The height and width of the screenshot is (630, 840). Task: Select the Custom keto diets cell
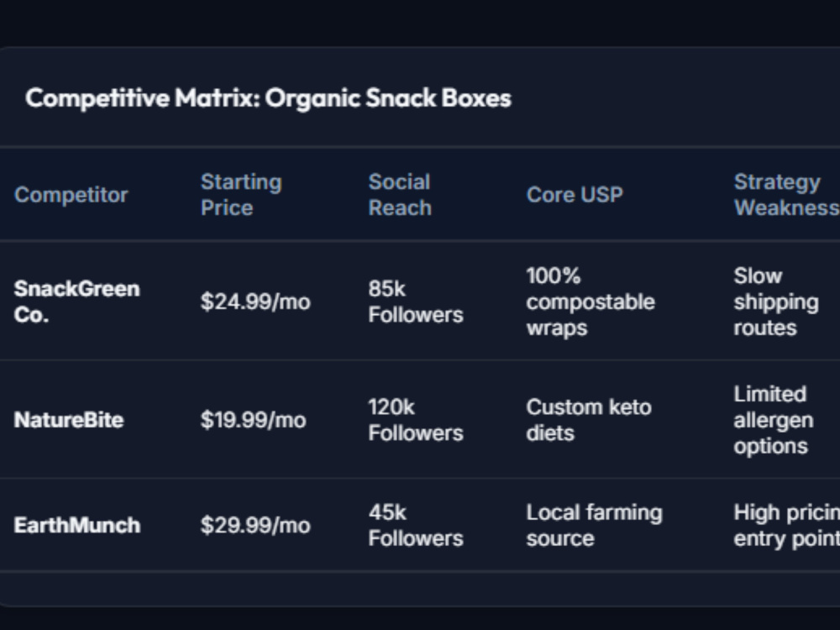pyautogui.click(x=589, y=420)
